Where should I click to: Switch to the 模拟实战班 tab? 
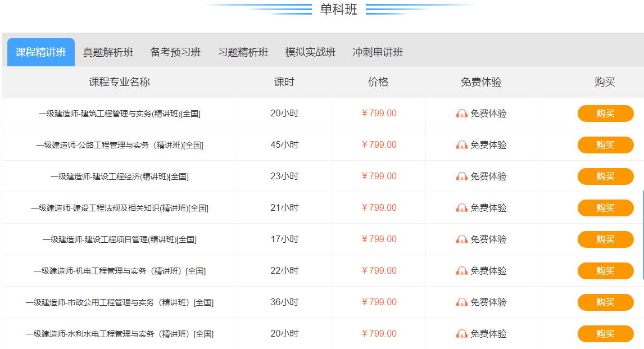click(311, 52)
